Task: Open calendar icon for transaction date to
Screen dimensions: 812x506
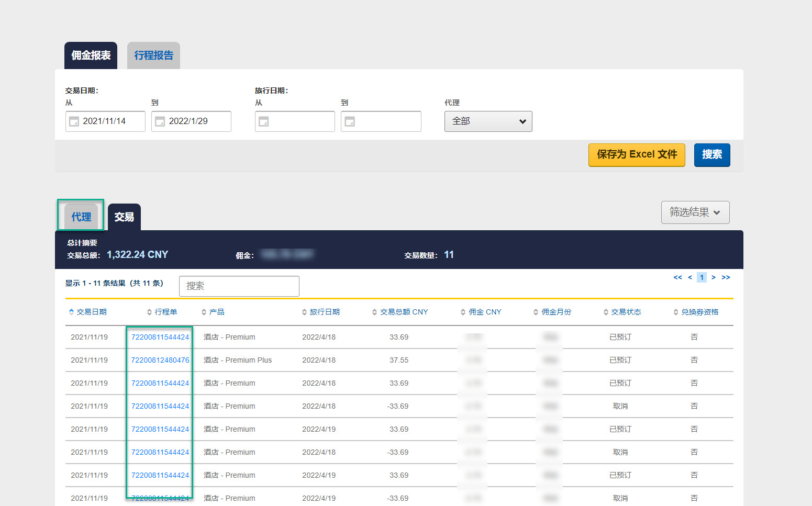Action: (160, 121)
